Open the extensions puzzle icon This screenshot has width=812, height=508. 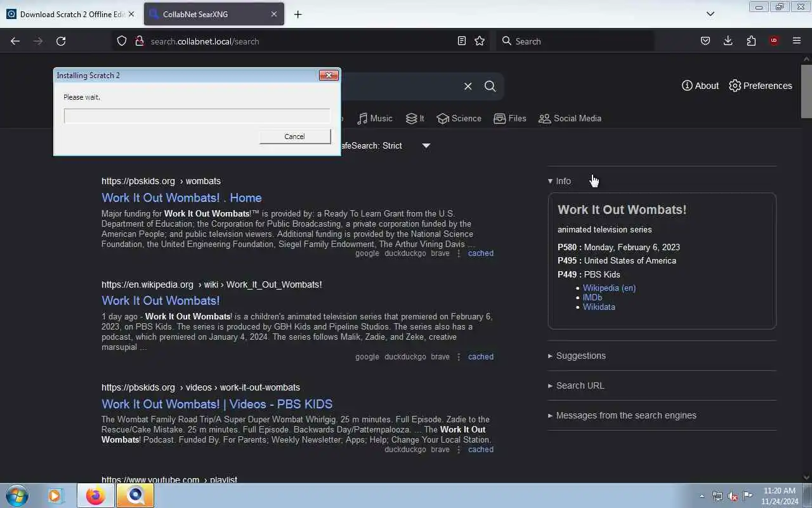click(x=751, y=41)
